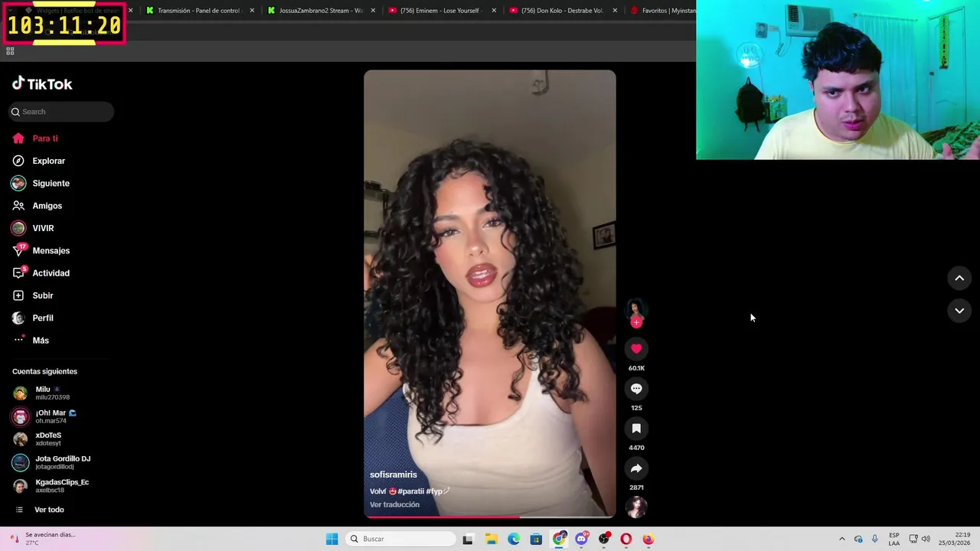Go to next video with down chevron

pos(959,311)
